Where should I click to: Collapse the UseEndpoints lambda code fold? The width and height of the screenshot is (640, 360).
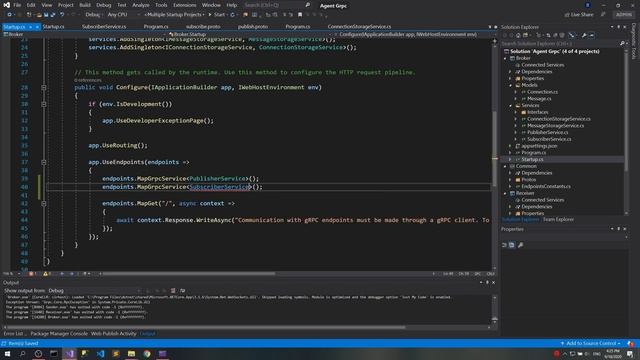click(44, 162)
